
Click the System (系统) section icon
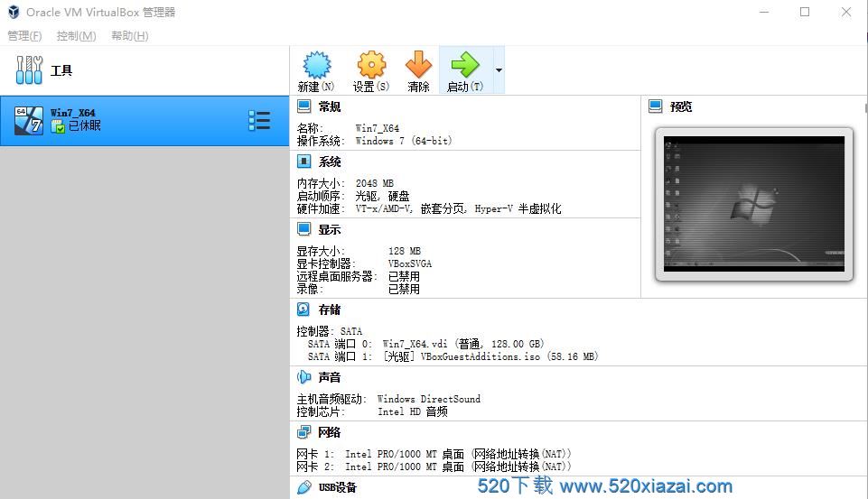tap(303, 161)
